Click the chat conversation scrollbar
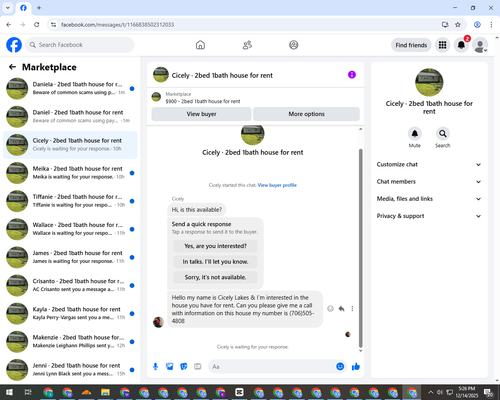Image resolution: width=500 pixels, height=400 pixels. 360,248
